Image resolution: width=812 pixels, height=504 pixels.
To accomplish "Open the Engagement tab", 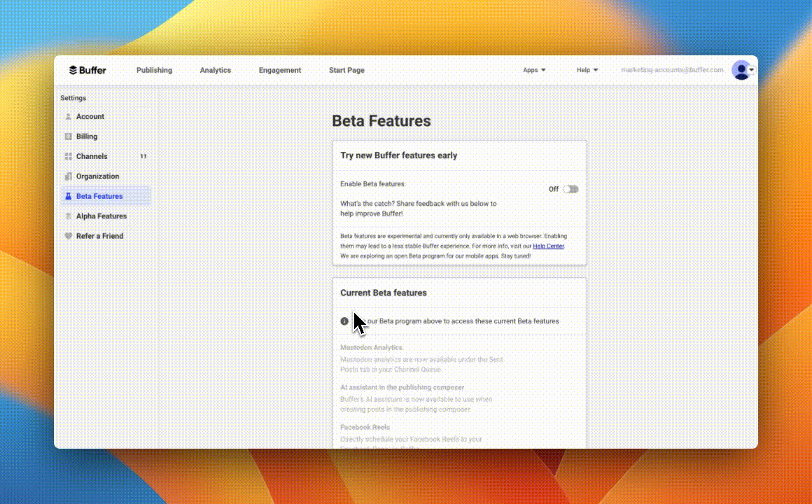I will [x=279, y=70].
